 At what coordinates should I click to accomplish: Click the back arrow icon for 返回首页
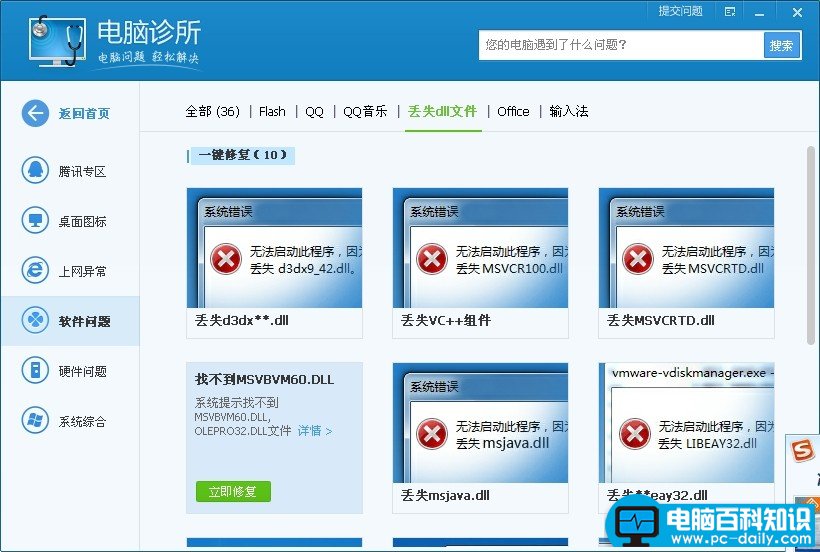coord(35,113)
